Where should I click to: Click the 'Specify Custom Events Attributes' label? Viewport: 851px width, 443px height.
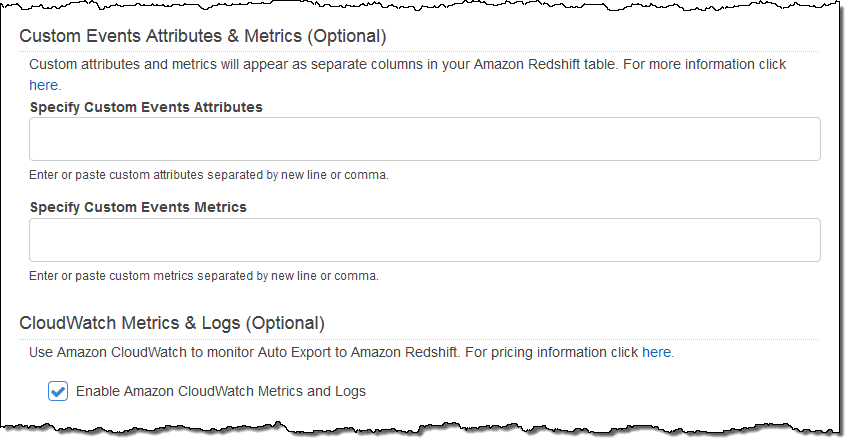146,107
